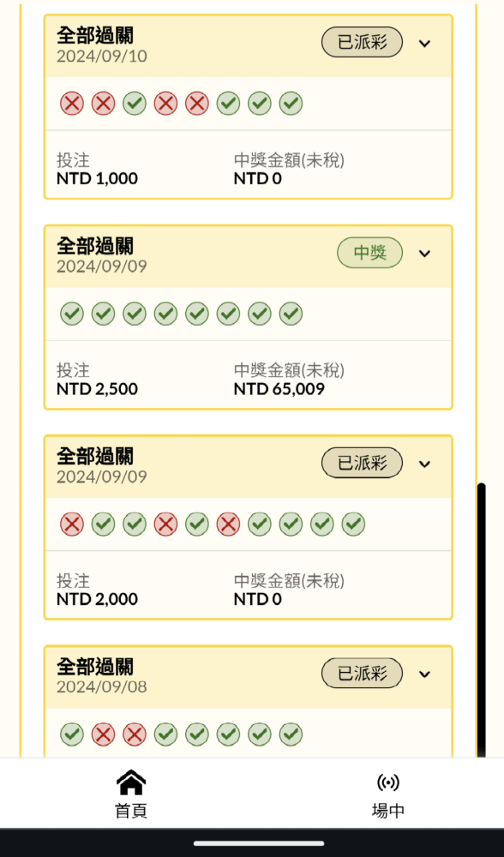Expand the winning 中獎 bet chevron
504x857 pixels.
click(x=425, y=253)
